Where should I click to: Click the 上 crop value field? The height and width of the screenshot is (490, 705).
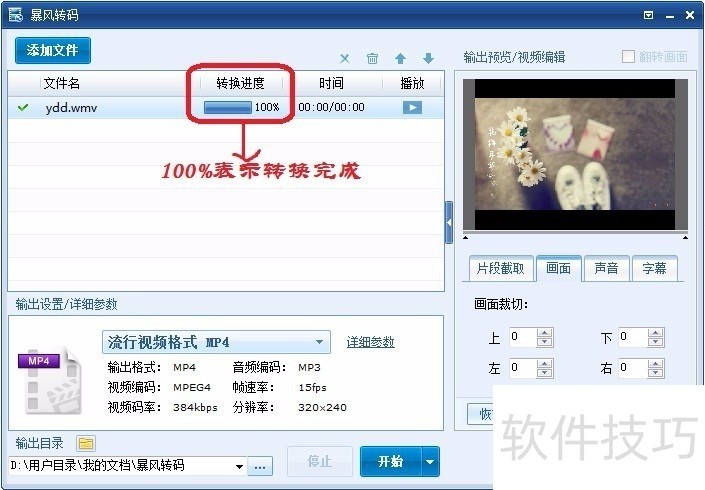[523, 337]
